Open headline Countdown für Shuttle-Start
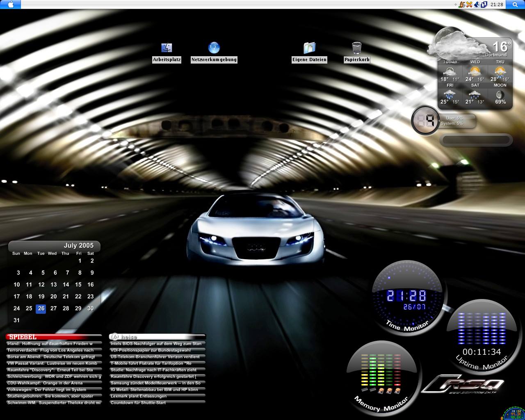This screenshot has height=420, width=525. coord(157,403)
